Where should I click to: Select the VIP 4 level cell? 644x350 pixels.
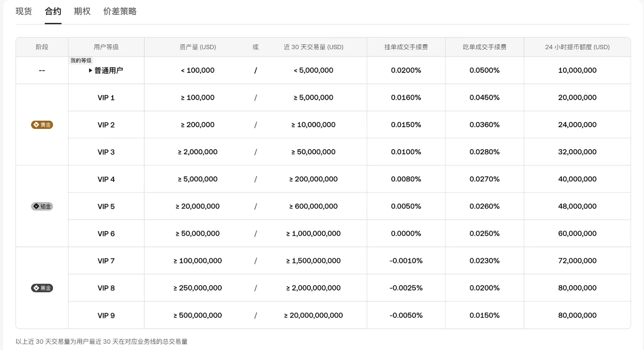(x=106, y=179)
